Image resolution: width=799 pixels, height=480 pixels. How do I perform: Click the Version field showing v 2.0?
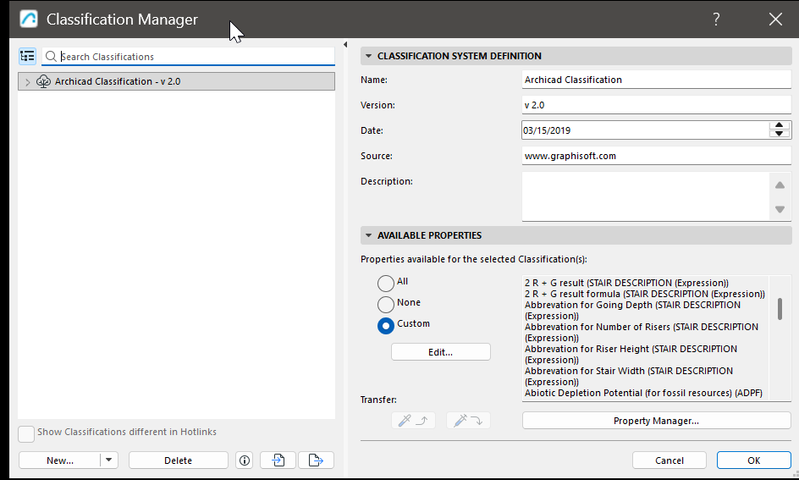(656, 105)
